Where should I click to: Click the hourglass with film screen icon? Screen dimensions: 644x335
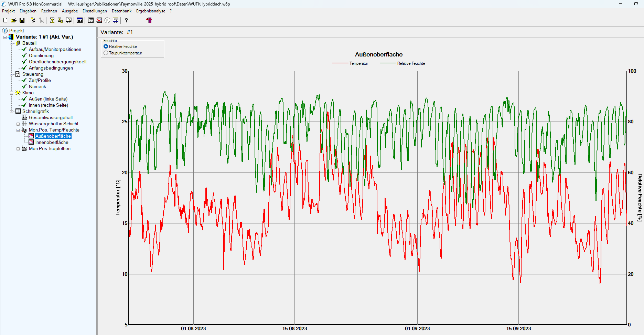click(69, 20)
